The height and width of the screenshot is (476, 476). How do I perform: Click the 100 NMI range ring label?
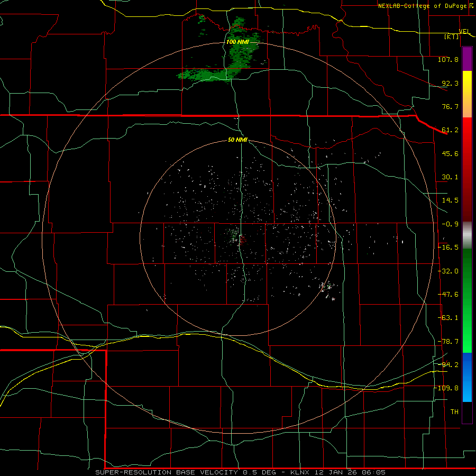point(237,42)
